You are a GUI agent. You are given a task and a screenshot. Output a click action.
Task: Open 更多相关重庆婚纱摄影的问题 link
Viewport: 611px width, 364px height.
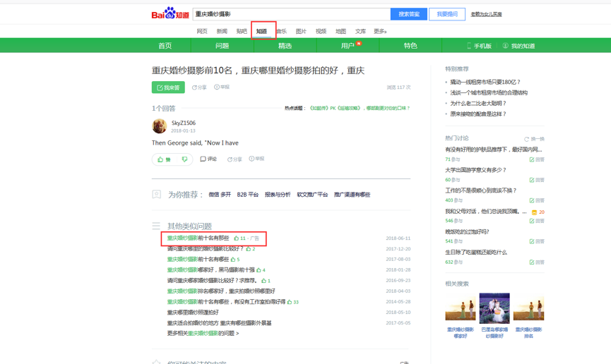point(203,334)
